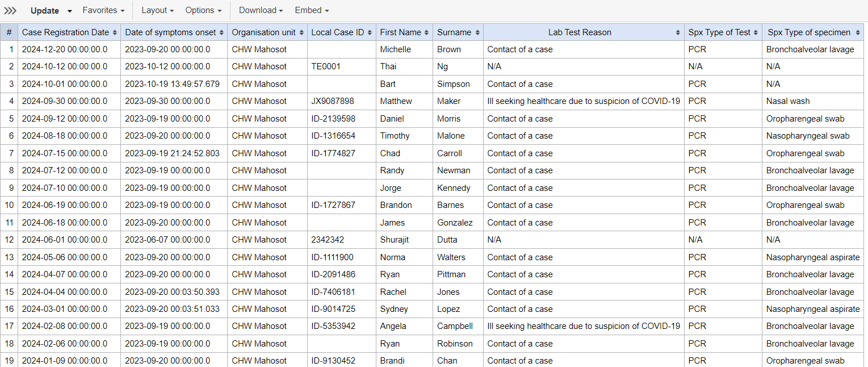This screenshot has height=367, width=868.
Task: Sort by Date of symptoms onset arrows
Action: click(x=221, y=32)
